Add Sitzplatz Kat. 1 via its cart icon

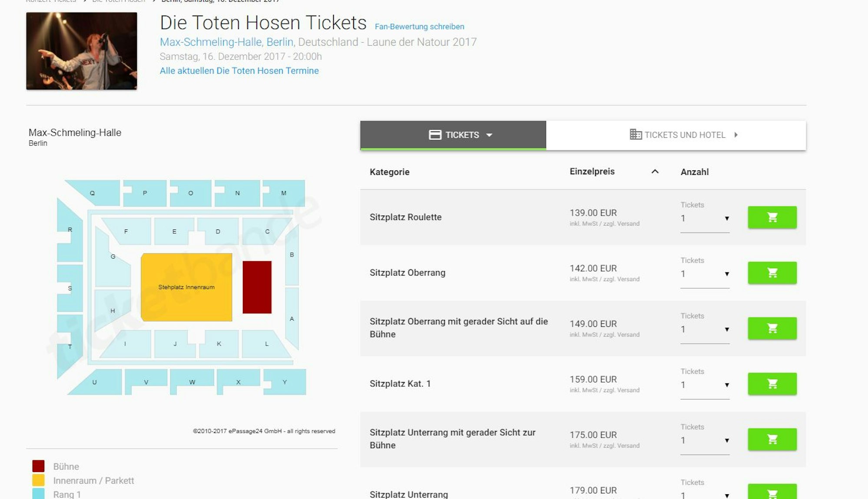coord(772,384)
